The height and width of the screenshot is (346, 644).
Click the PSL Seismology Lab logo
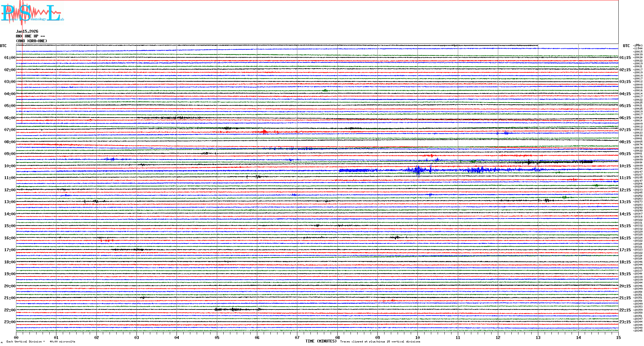tap(31, 13)
